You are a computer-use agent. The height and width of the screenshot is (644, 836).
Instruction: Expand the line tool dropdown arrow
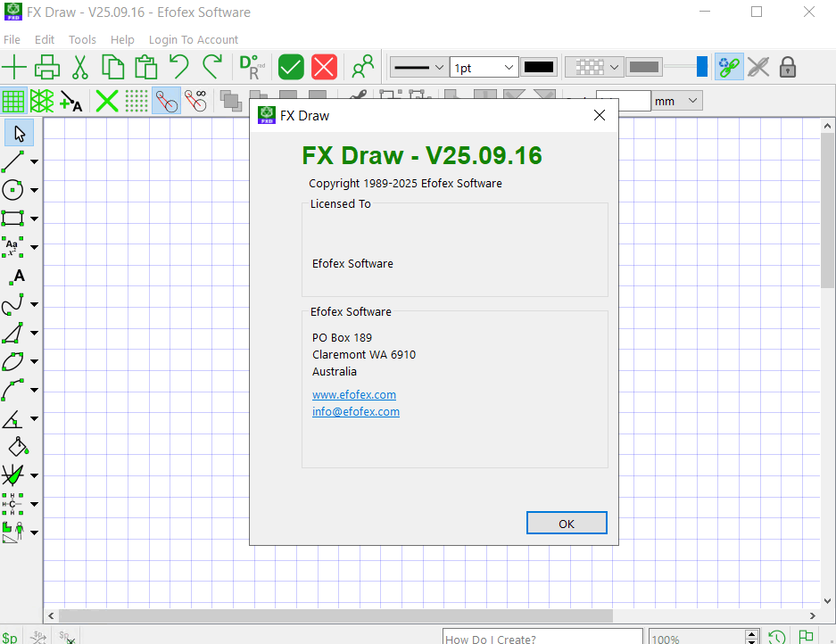pyautogui.click(x=34, y=161)
